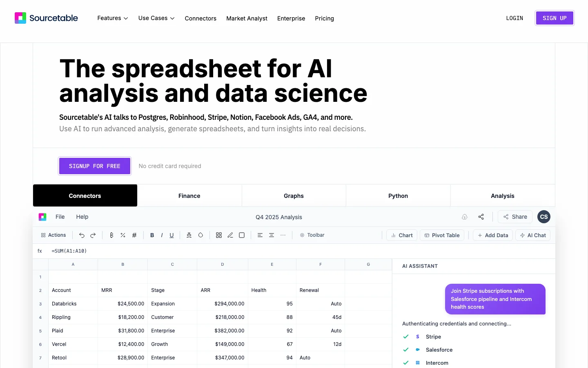The width and height of the screenshot is (588, 368).
Task: Click the cloud sync icon in the header
Action: (x=465, y=217)
